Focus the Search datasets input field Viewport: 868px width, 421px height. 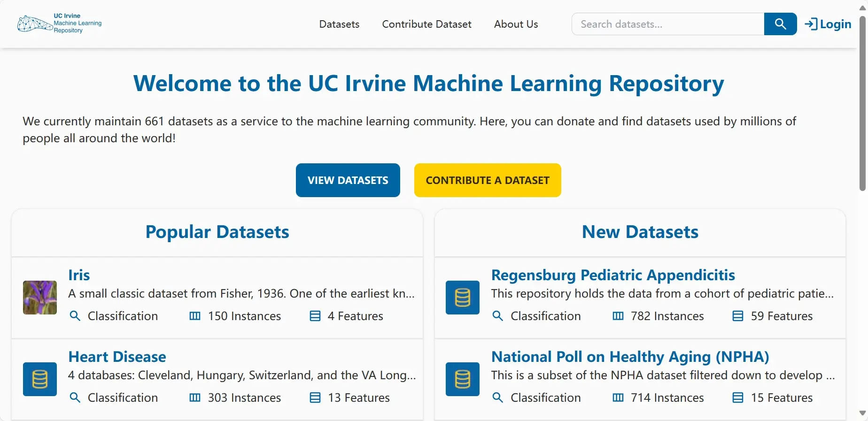[x=668, y=24]
